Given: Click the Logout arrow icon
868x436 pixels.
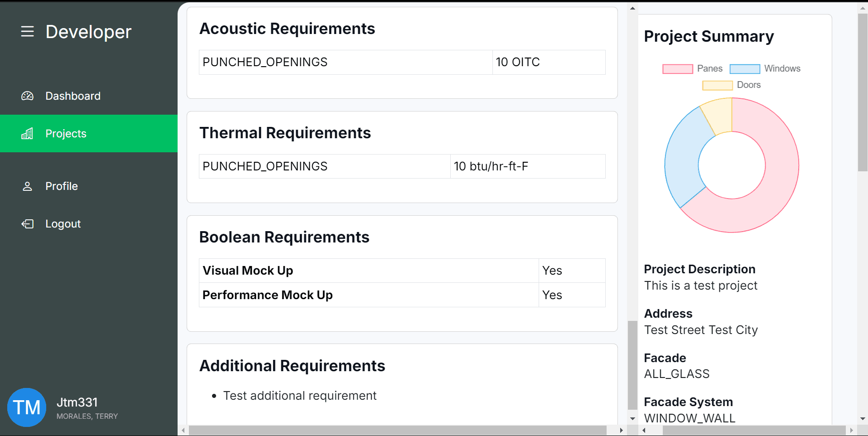Looking at the screenshot, I should point(27,224).
